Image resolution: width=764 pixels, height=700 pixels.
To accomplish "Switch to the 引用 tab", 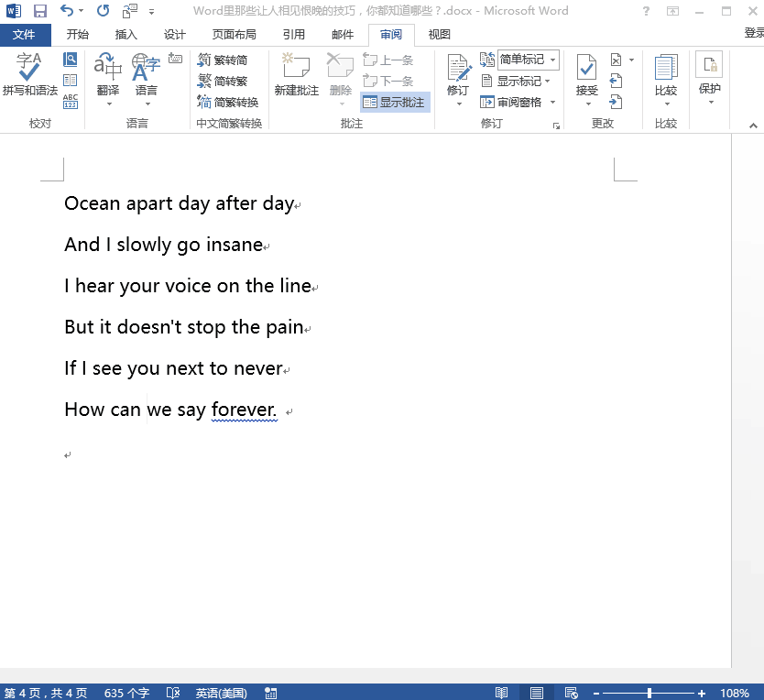I will tap(294, 35).
